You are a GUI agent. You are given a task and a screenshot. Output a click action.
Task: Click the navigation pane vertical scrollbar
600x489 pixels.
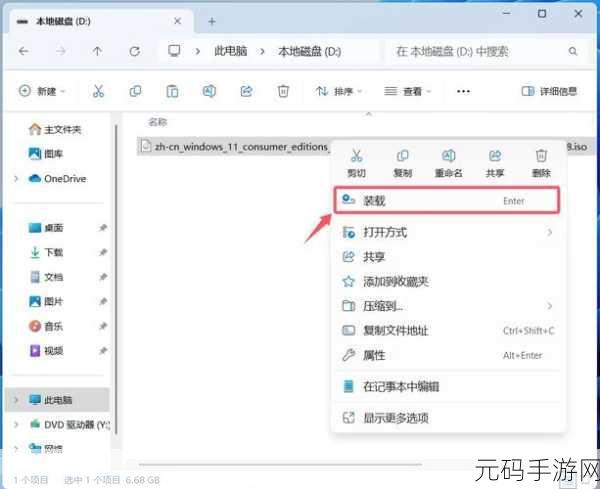click(116, 279)
